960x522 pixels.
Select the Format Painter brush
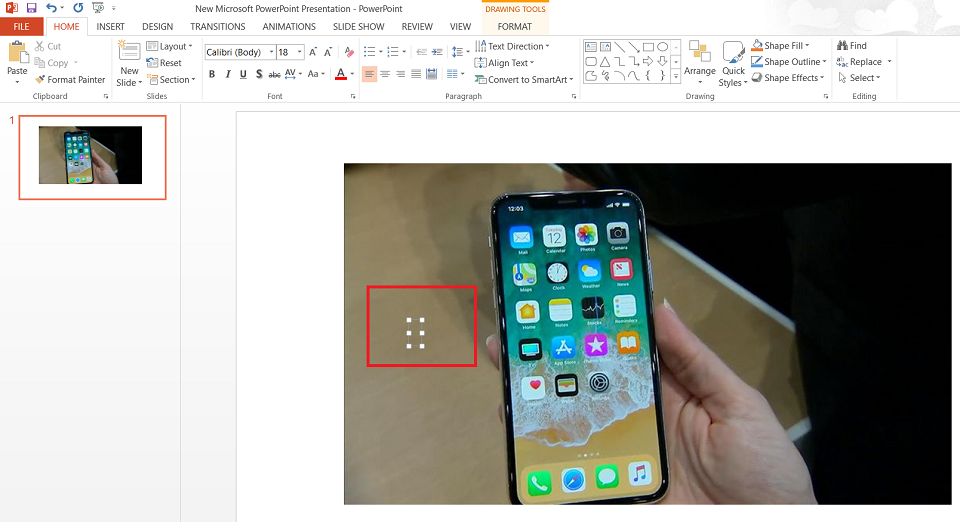pyautogui.click(x=70, y=80)
